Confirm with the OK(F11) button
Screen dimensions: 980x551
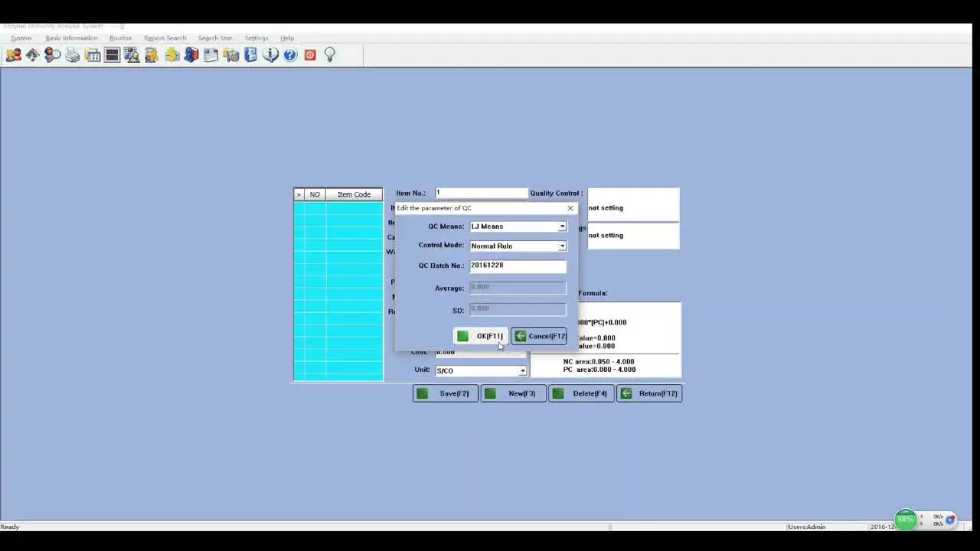pos(481,336)
